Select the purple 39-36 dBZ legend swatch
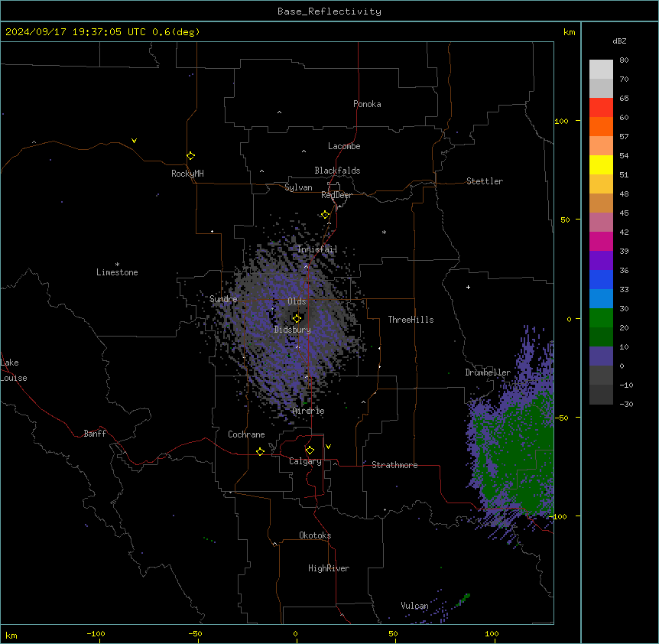Image resolution: width=659 pixels, height=644 pixels. point(601,261)
